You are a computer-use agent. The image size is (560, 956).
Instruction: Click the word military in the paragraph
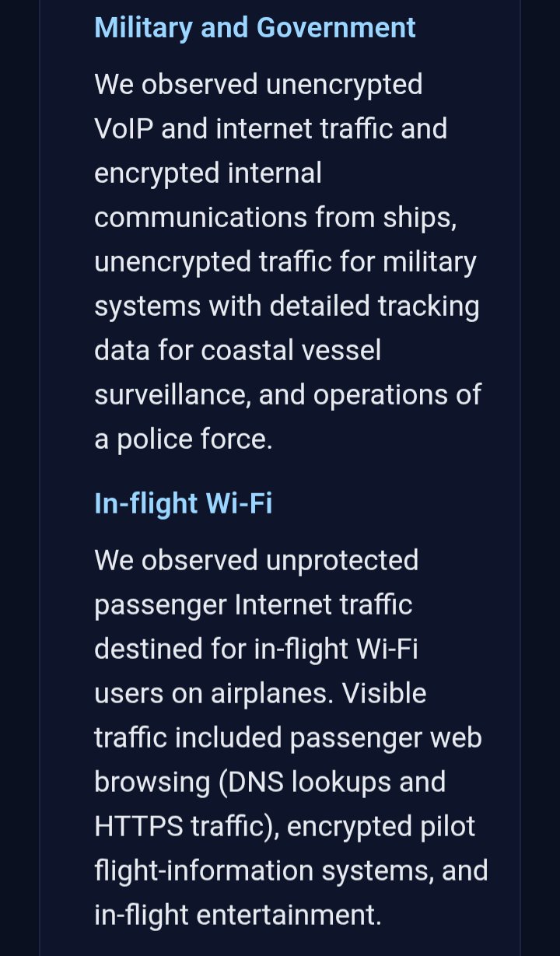pyautogui.click(x=429, y=262)
